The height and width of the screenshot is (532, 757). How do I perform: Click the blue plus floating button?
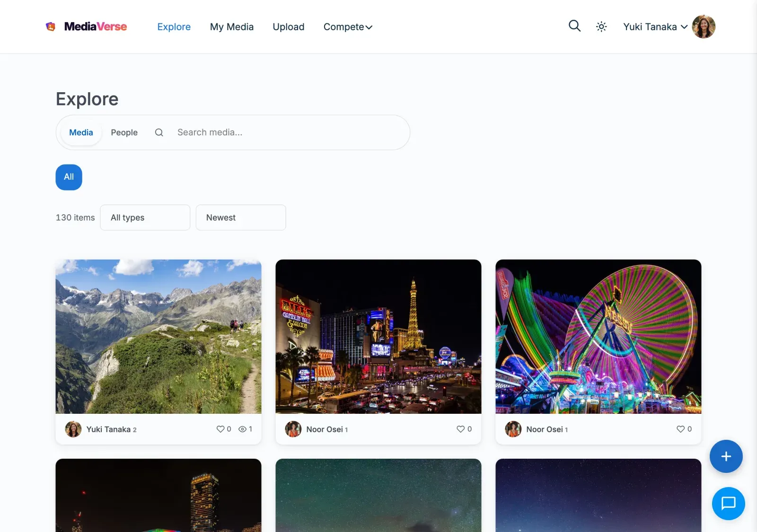pyautogui.click(x=726, y=456)
